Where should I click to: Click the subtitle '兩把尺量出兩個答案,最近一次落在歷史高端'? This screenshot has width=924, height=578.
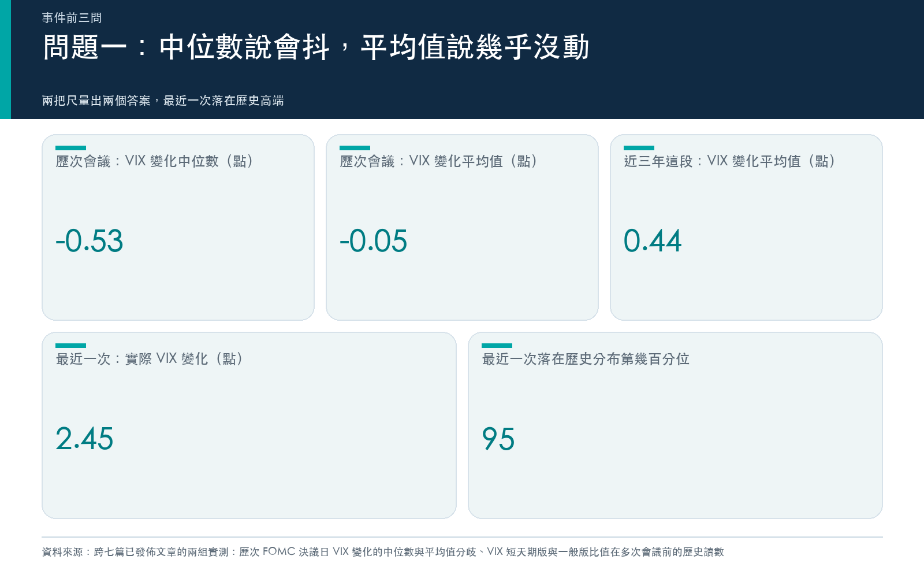(163, 101)
